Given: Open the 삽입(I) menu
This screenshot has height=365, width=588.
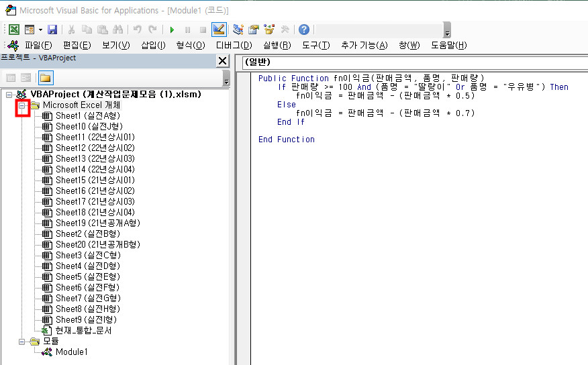Looking at the screenshot, I should pos(153,46).
